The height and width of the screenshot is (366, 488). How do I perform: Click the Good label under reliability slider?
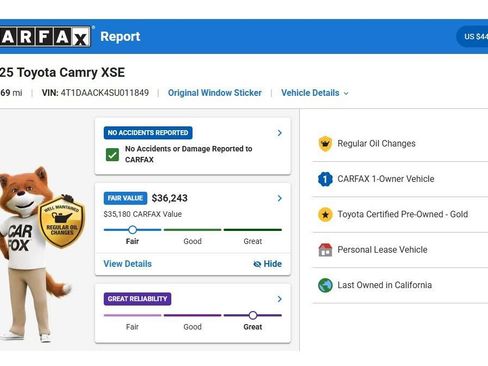(x=193, y=327)
